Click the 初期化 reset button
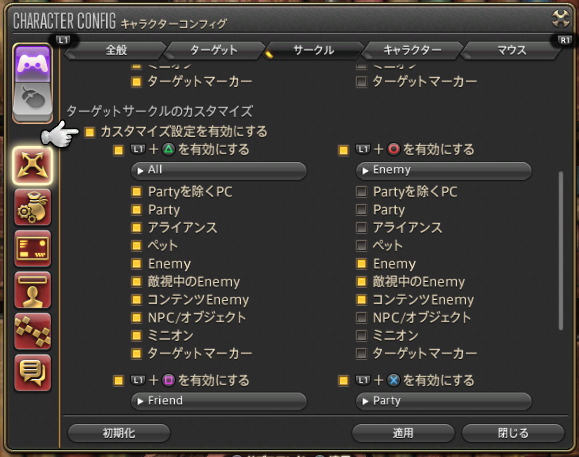The image size is (579, 457). [x=119, y=433]
